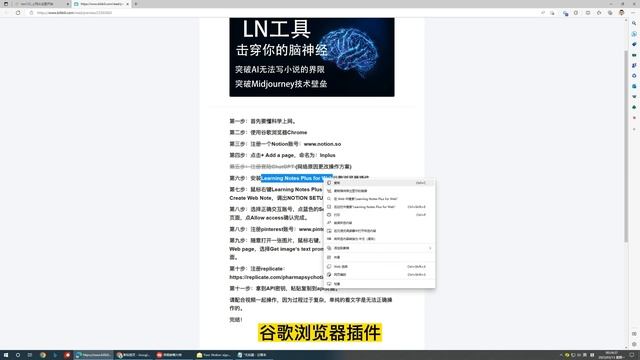This screenshot has height=360, width=640.
Task: Open the Outlook icon in sidebar
Action: pyautogui.click(x=634, y=86)
